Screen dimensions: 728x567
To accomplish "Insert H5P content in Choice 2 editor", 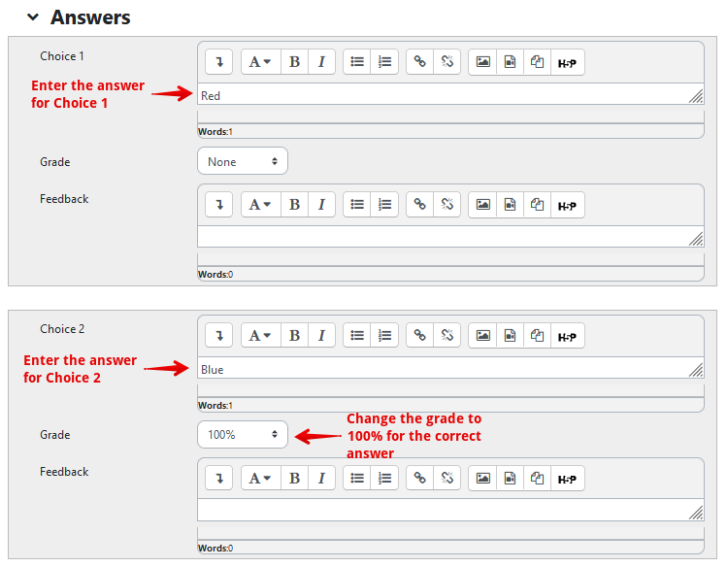I will (568, 335).
